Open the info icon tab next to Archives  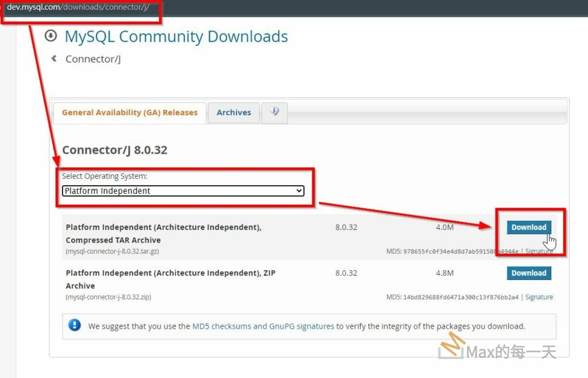(x=274, y=112)
